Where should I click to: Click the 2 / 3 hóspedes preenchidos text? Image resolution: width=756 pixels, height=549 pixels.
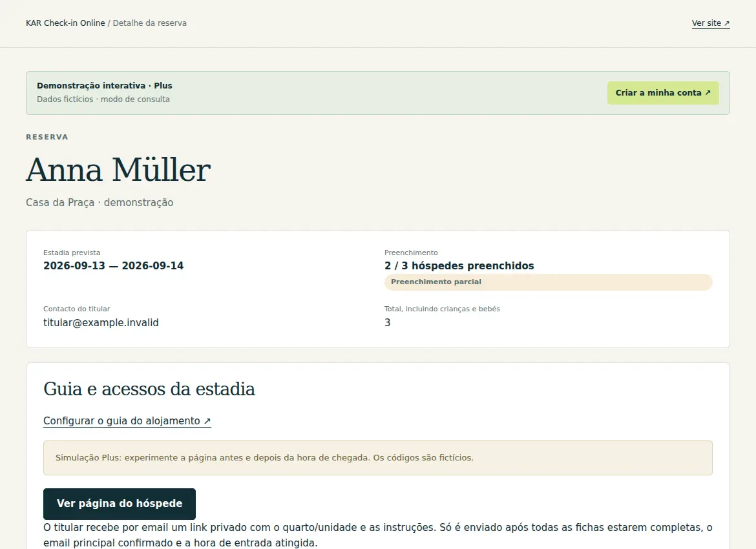[459, 265]
